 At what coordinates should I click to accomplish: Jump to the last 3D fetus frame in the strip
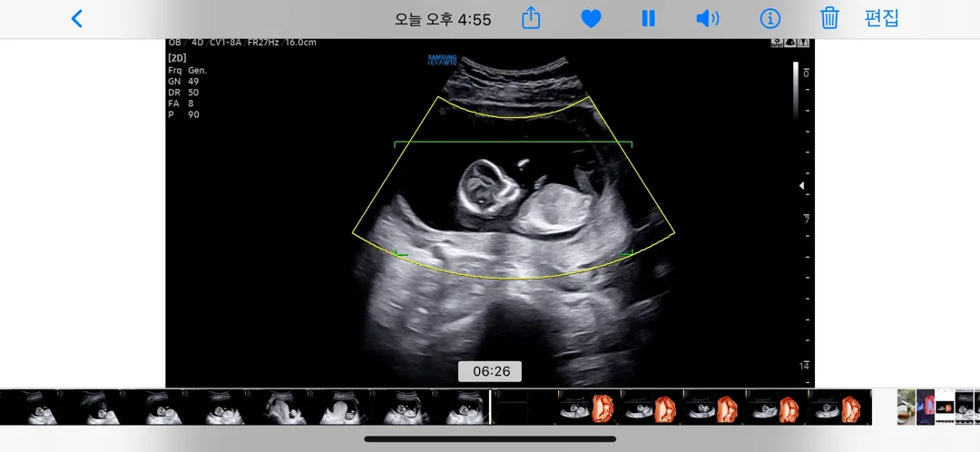coord(840,407)
